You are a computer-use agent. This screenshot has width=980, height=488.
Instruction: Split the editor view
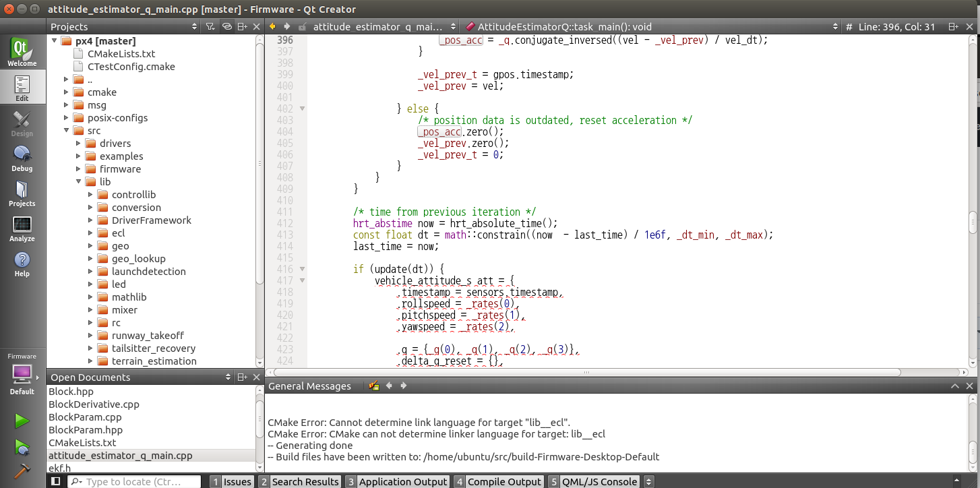(953, 27)
